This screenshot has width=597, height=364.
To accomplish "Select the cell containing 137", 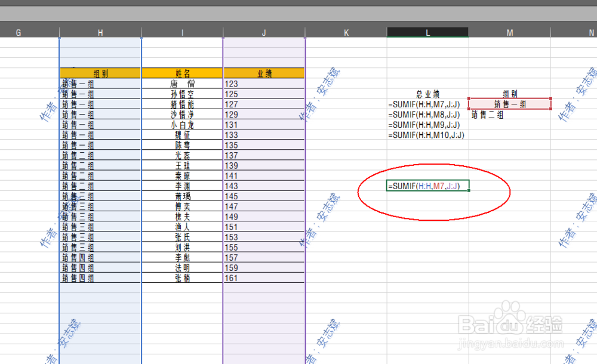I will click(x=264, y=155).
